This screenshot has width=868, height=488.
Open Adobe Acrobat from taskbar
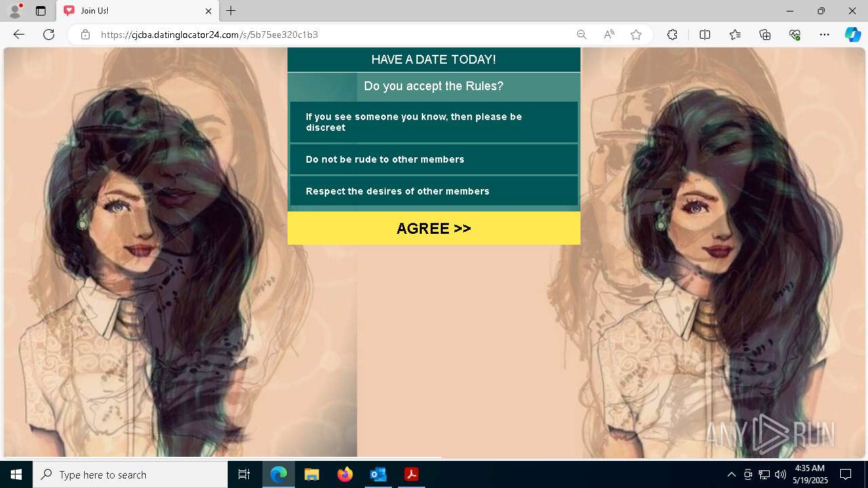(411, 474)
